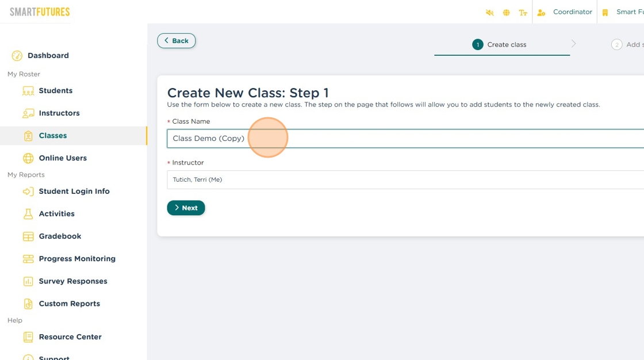
Task: Click the Class Name input field
Action: click(x=402, y=139)
